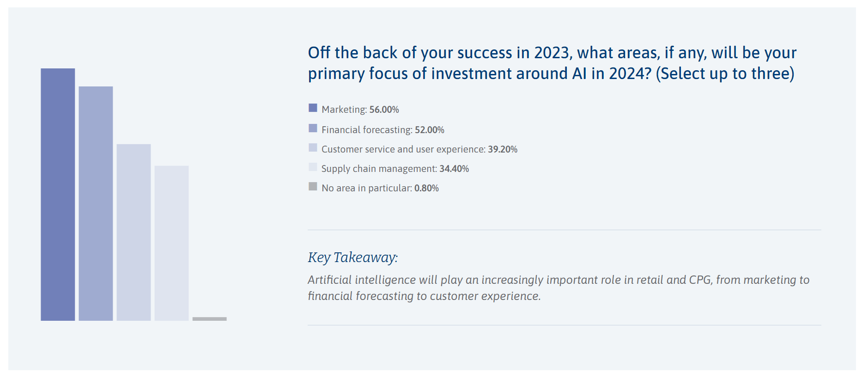Click the survey question heading about AI investment
Image resolution: width=868 pixels, height=379 pixels.
552,63
